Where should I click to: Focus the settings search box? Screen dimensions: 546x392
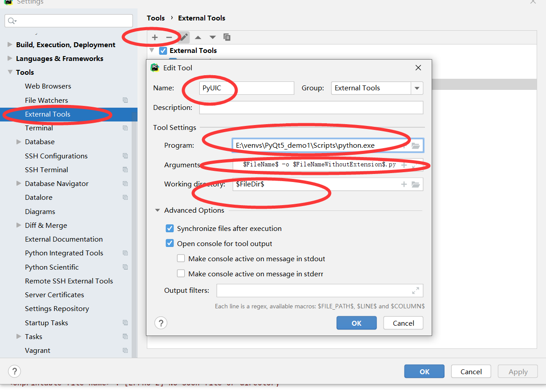(x=69, y=21)
